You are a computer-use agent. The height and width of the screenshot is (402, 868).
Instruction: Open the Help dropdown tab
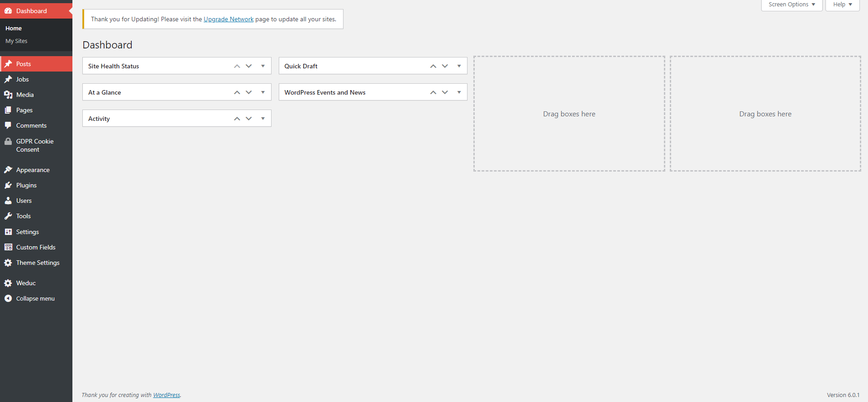pos(842,5)
